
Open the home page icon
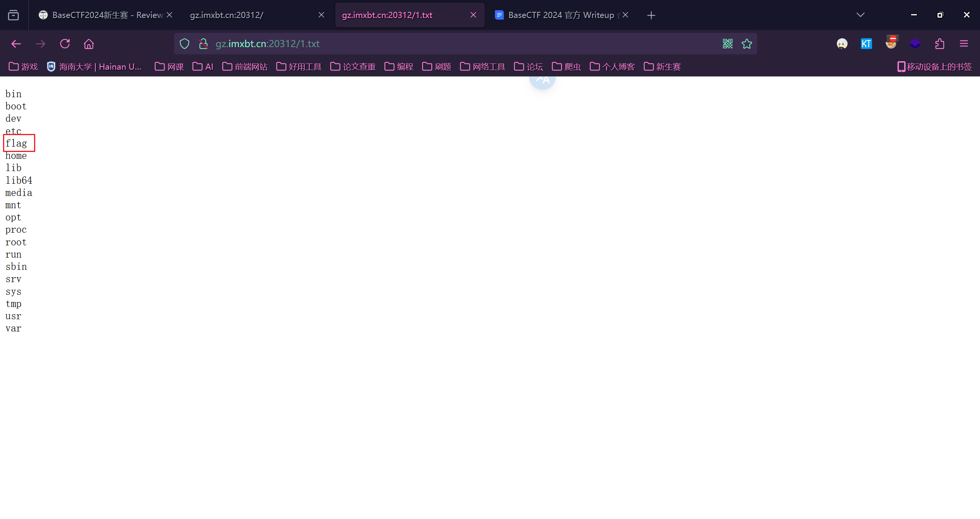pyautogui.click(x=89, y=44)
